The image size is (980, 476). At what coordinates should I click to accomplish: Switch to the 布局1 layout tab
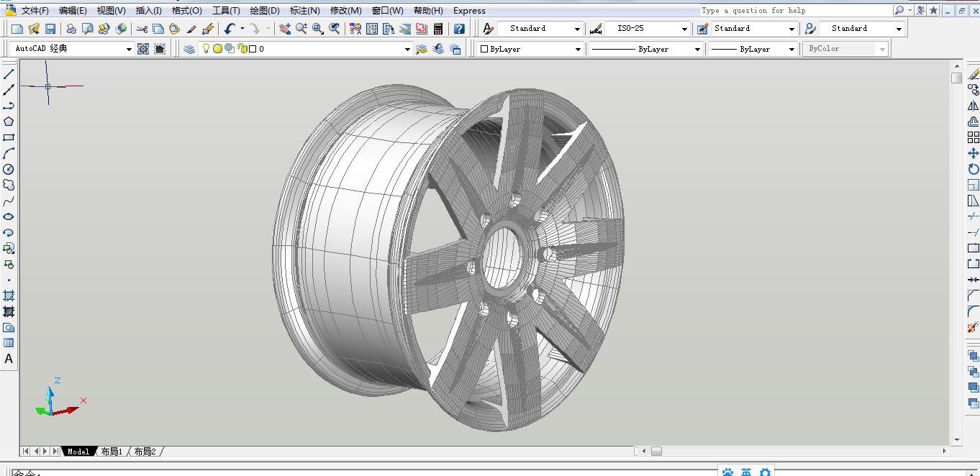pyautogui.click(x=112, y=452)
